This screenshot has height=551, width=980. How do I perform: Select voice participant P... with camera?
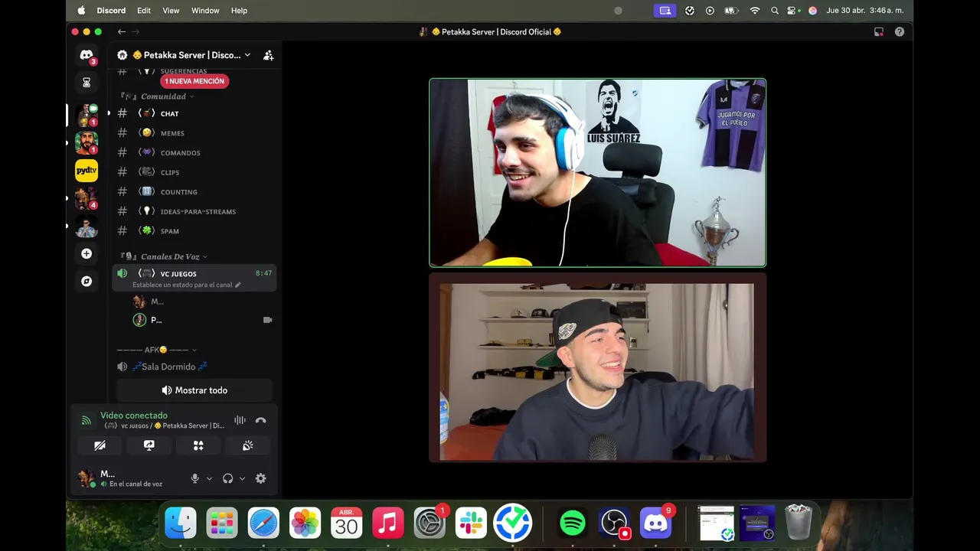pyautogui.click(x=203, y=320)
